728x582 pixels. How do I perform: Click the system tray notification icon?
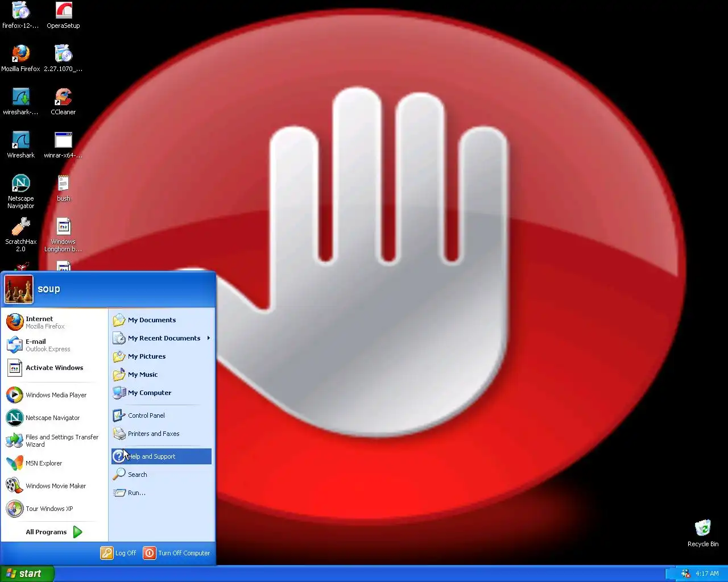pos(685,573)
